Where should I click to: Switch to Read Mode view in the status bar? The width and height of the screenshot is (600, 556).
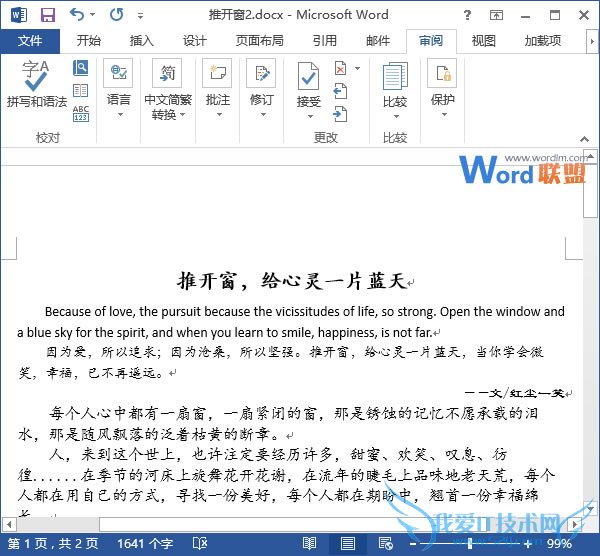pyautogui.click(x=309, y=543)
